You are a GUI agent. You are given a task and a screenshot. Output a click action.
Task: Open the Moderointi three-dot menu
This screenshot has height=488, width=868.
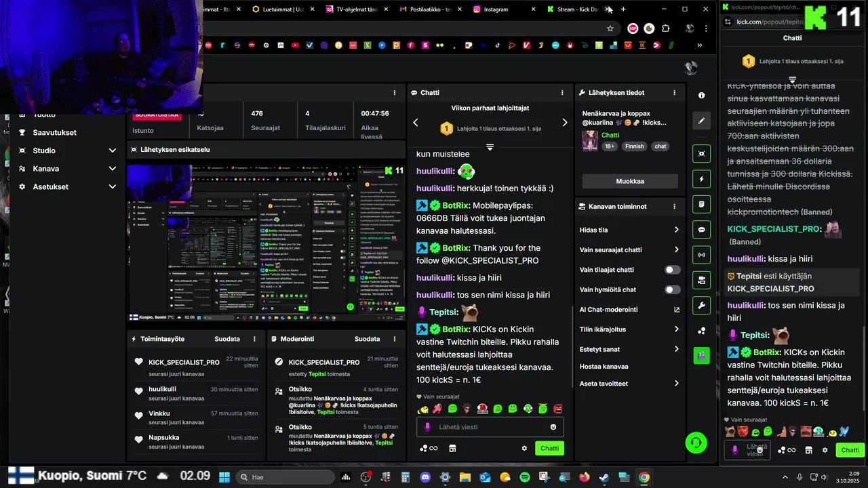point(395,339)
